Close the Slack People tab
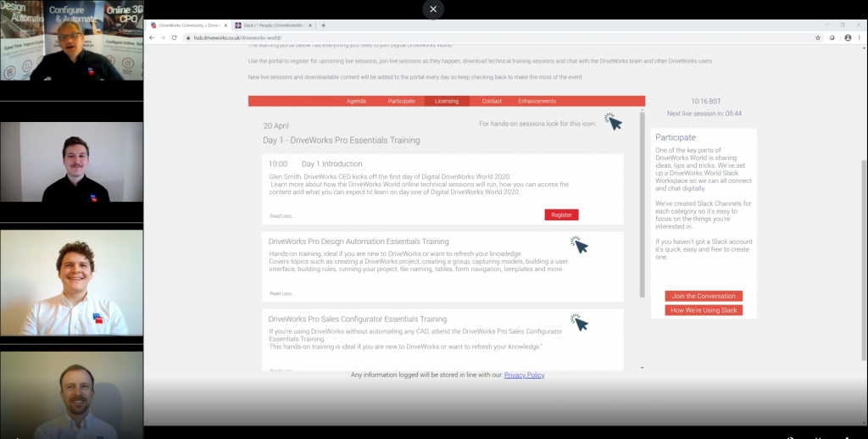The width and height of the screenshot is (868, 439). click(310, 25)
